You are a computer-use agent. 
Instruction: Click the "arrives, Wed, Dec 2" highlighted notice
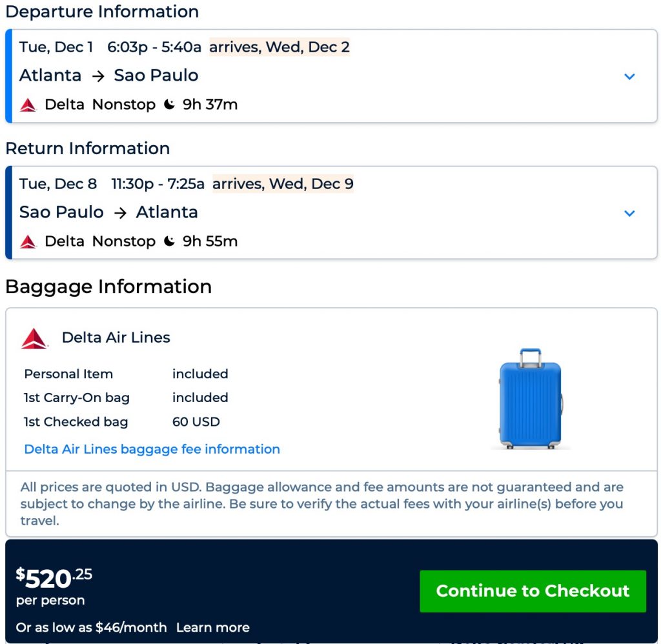point(280,47)
